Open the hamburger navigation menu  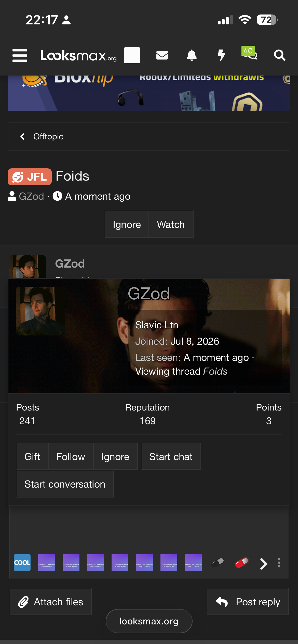click(x=20, y=55)
